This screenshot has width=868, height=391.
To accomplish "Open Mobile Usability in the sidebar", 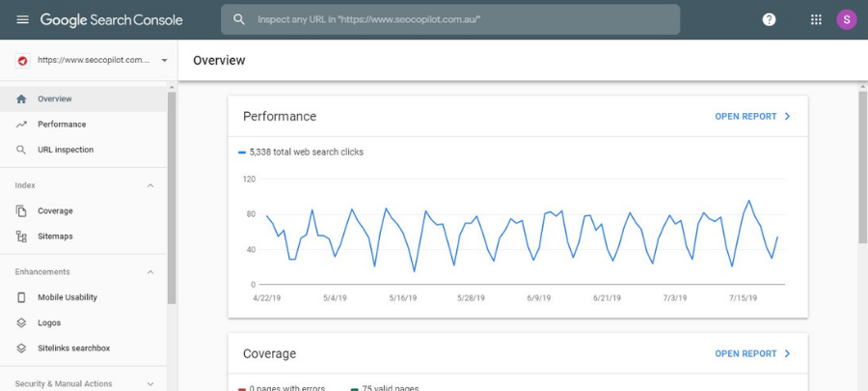I will click(83, 297).
